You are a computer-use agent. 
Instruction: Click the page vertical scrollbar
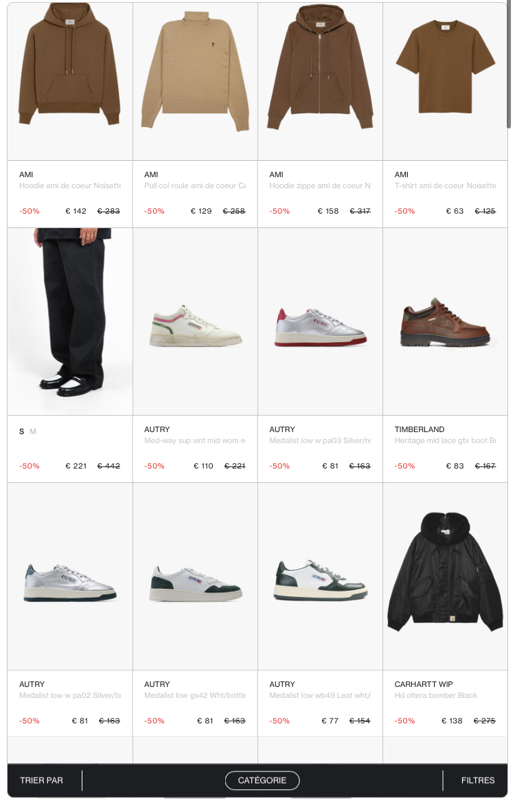(509, 65)
